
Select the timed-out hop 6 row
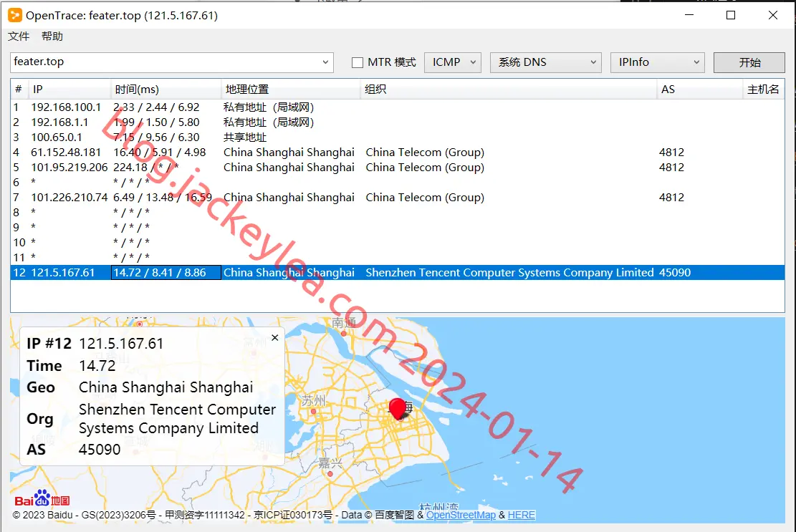(398, 182)
